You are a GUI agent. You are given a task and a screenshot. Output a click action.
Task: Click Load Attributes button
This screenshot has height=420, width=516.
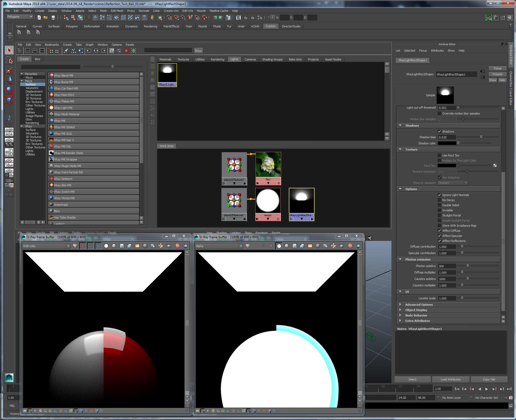coord(451,379)
